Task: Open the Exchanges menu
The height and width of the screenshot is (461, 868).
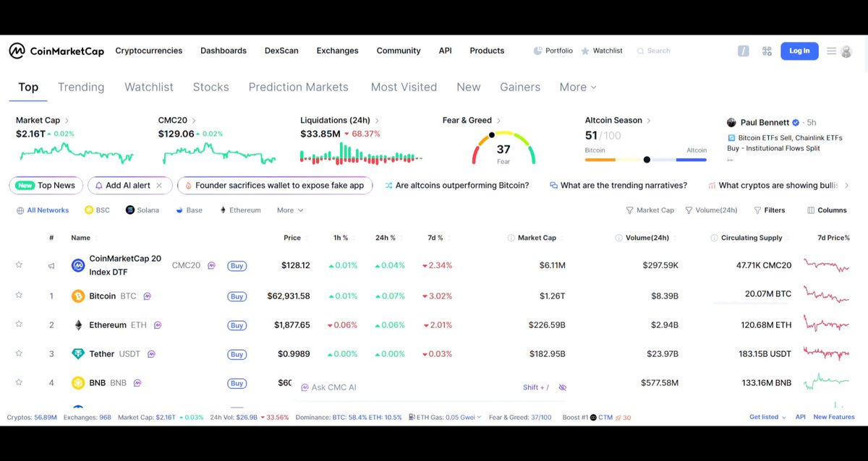Action: (337, 51)
